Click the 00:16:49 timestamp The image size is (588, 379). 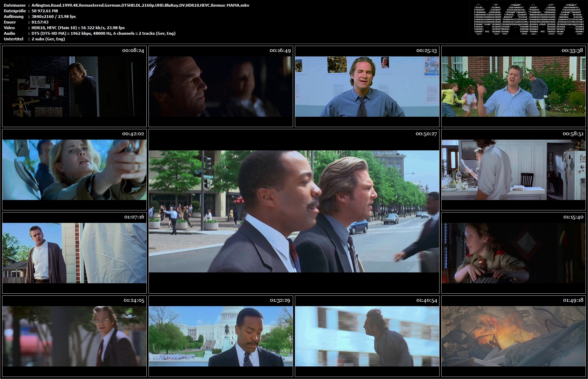(280, 51)
